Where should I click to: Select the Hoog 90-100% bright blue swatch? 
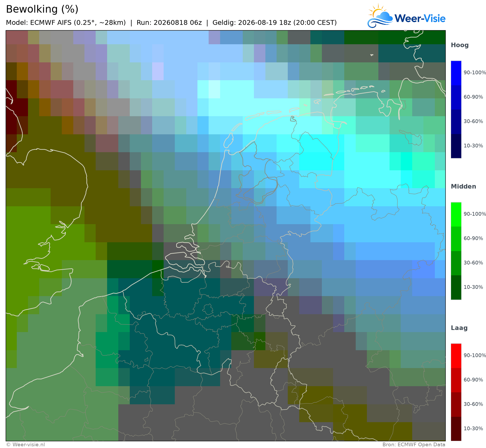(x=456, y=73)
